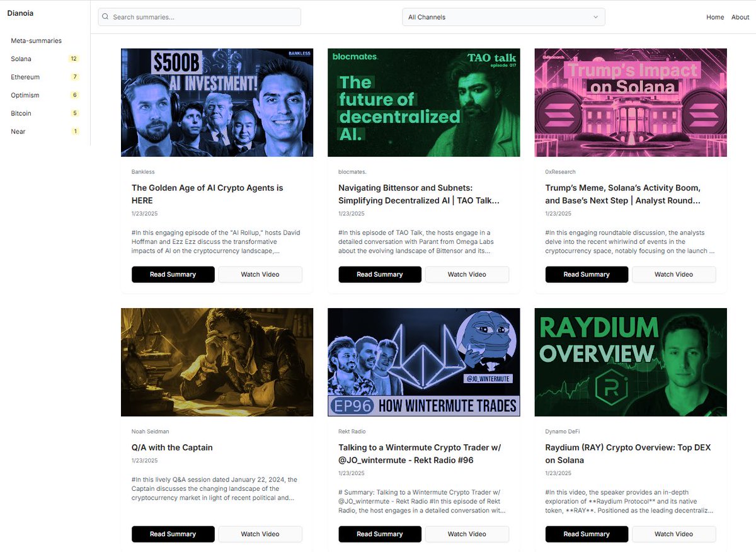Click title Raydium (RAY) Crypto Overview
Image resolution: width=756 pixels, height=552 pixels.
(x=628, y=454)
